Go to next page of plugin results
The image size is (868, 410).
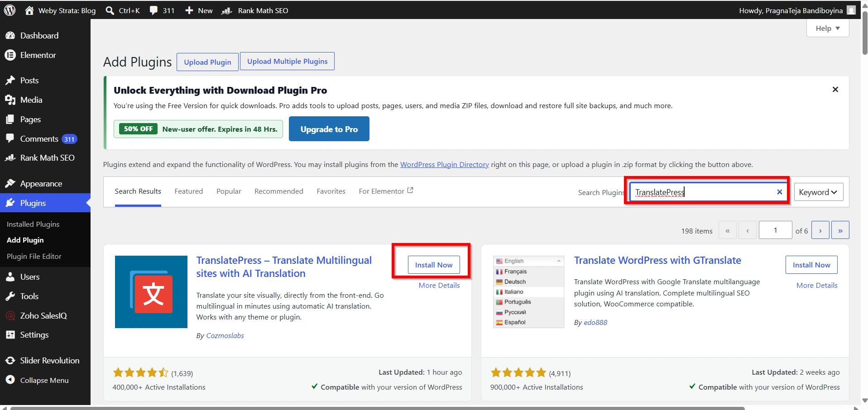click(820, 230)
